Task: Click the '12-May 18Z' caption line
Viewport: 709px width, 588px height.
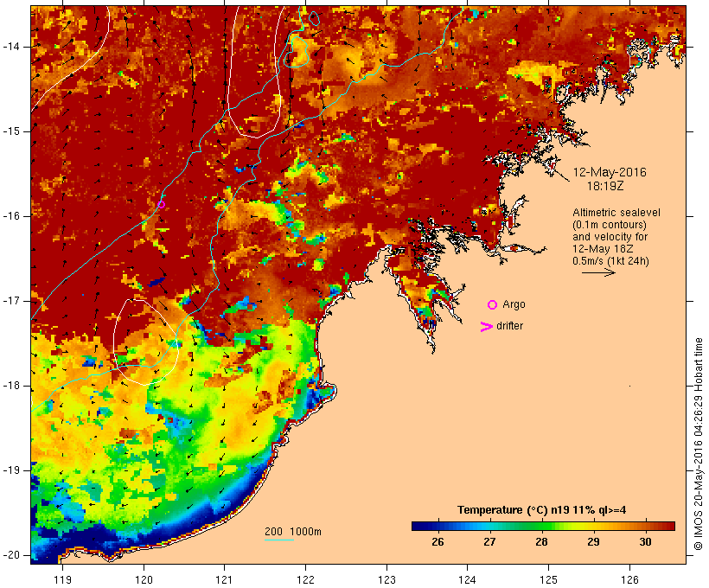Action: point(603,249)
